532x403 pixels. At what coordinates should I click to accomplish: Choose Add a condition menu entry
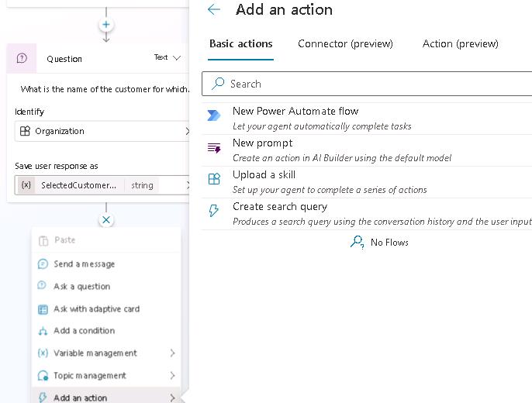(x=84, y=331)
